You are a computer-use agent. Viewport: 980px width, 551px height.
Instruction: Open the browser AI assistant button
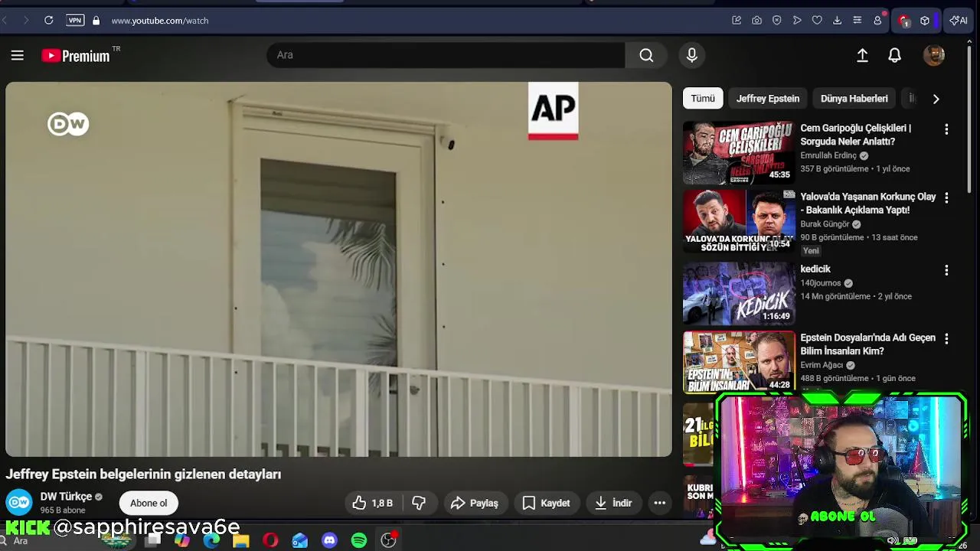pos(959,21)
